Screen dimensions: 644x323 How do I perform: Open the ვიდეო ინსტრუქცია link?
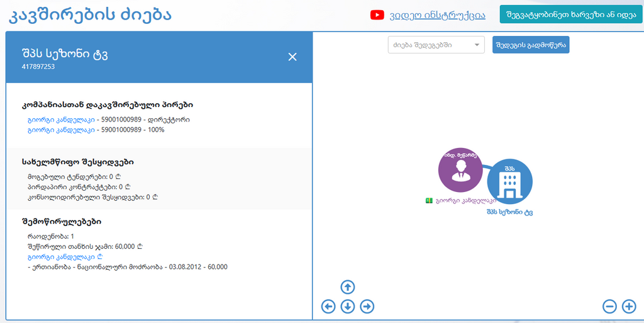pyautogui.click(x=438, y=16)
